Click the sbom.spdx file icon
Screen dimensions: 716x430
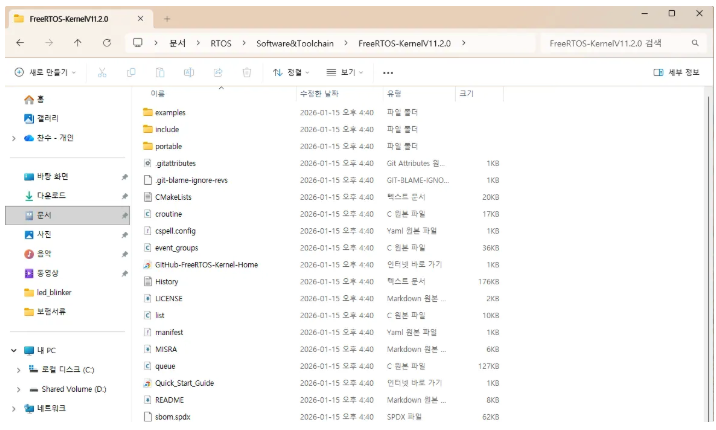tap(147, 417)
